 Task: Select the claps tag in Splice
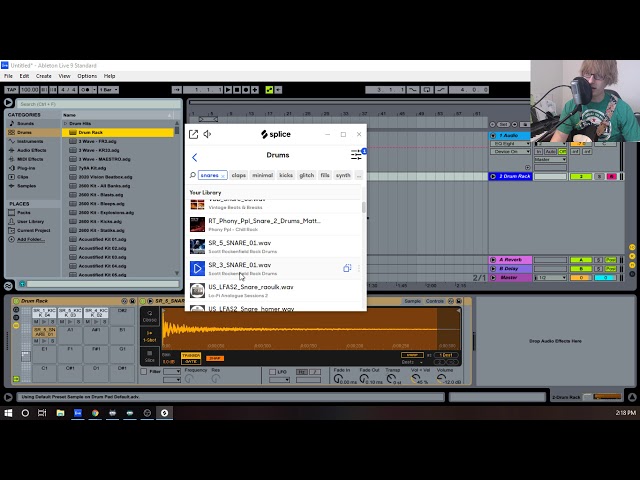coord(238,175)
